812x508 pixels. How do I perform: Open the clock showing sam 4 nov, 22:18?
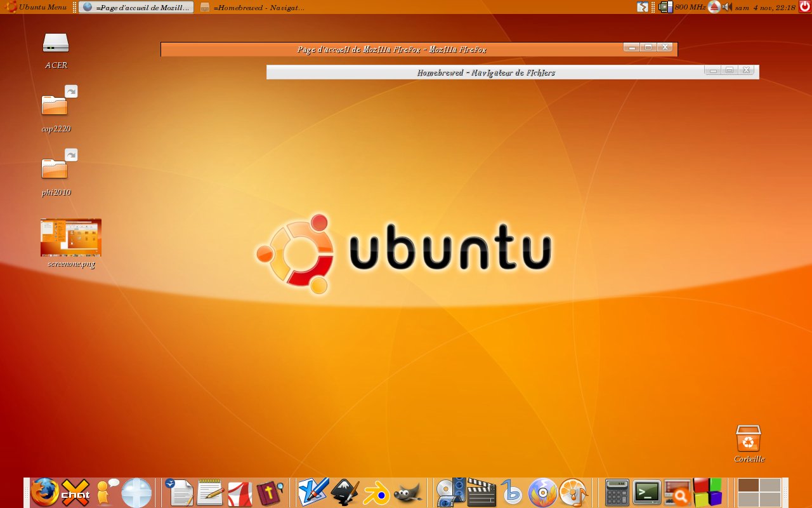click(x=764, y=7)
